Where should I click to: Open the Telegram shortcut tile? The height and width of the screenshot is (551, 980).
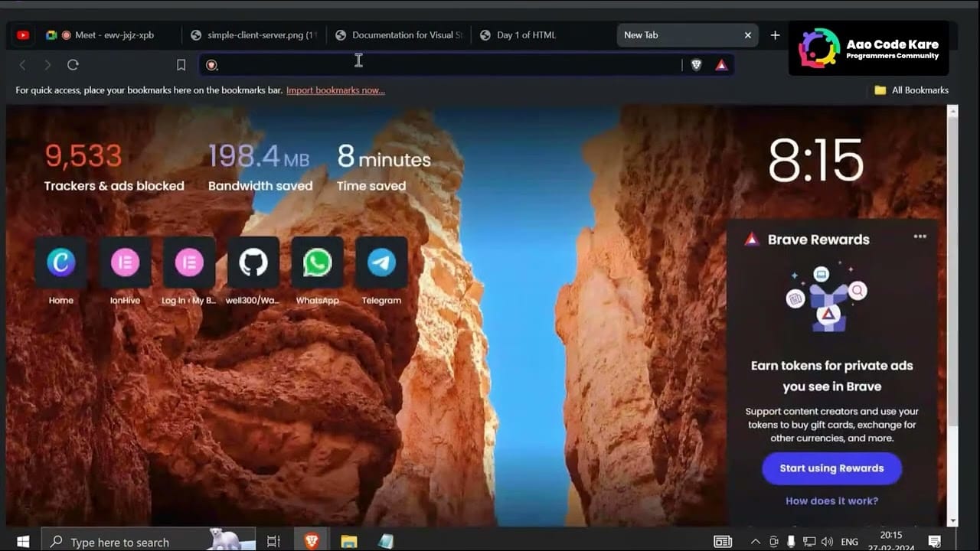[x=381, y=262]
